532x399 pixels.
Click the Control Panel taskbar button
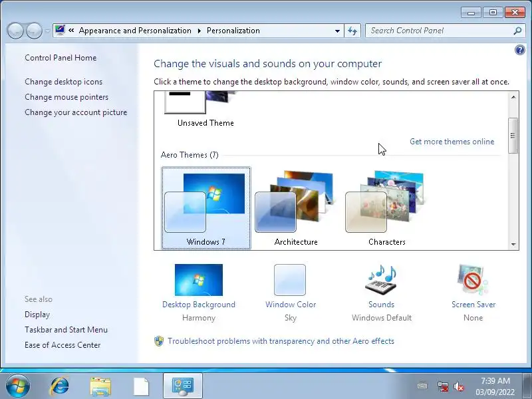tap(182, 386)
